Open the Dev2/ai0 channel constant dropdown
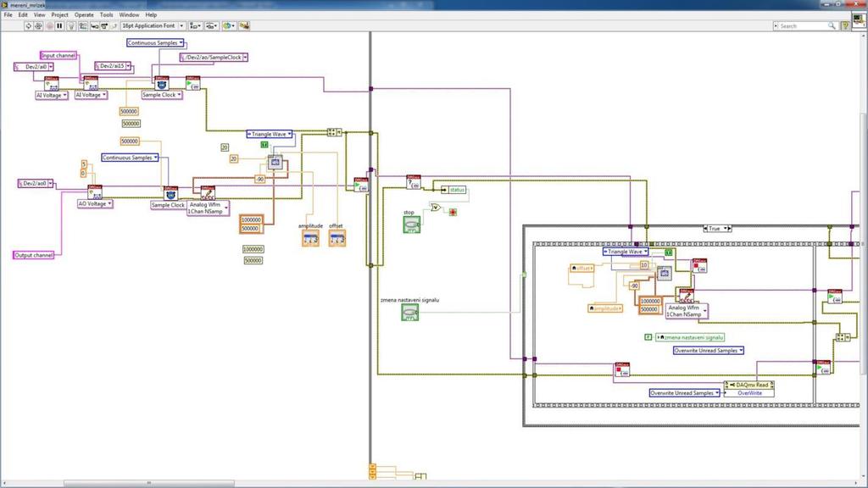 pos(51,67)
